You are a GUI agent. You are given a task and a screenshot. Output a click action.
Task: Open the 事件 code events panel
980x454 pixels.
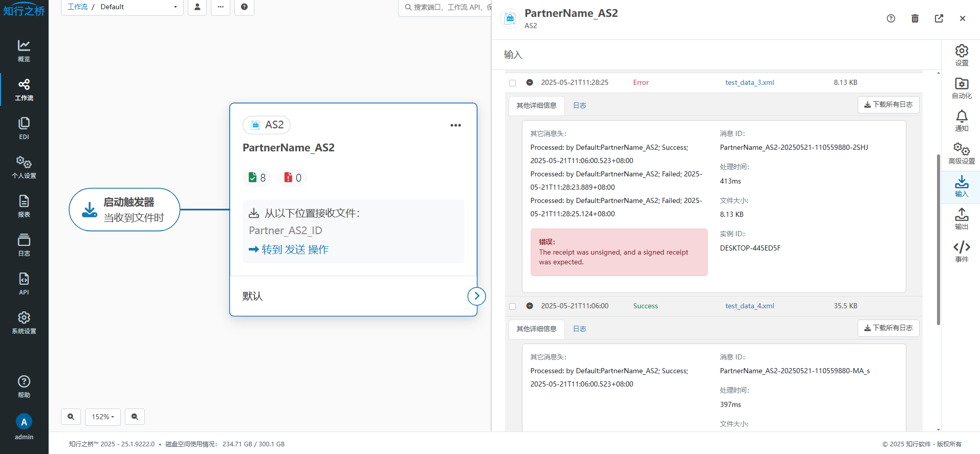click(961, 251)
